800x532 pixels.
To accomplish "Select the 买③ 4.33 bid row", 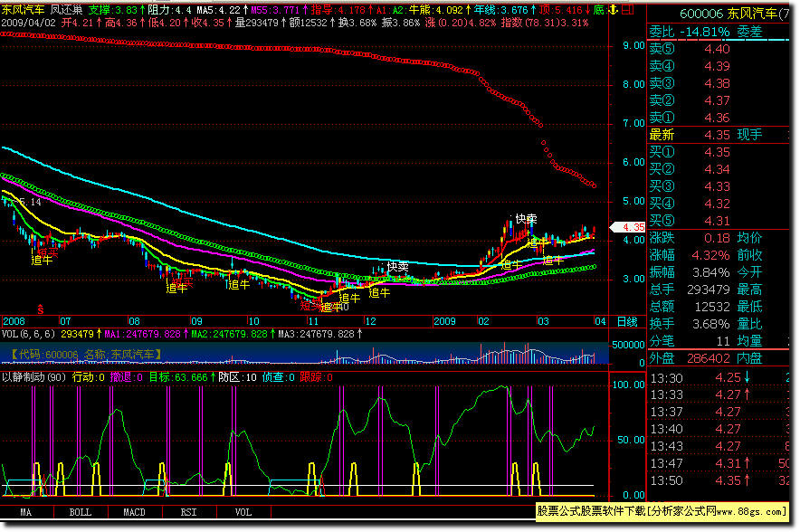I will (719, 186).
